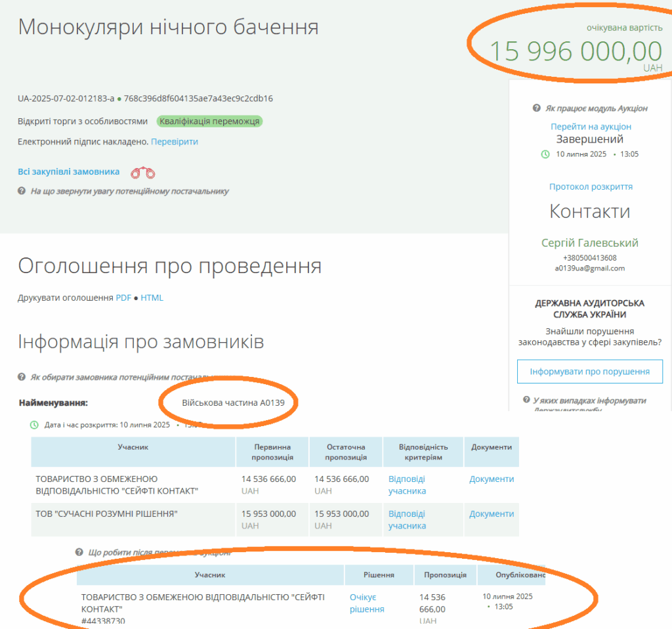Click the red binoculars icon

point(142,173)
